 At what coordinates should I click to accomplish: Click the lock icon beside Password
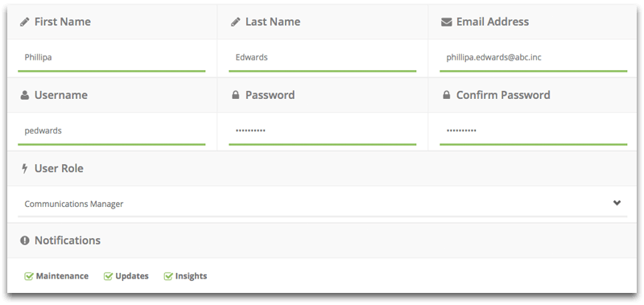(x=235, y=95)
